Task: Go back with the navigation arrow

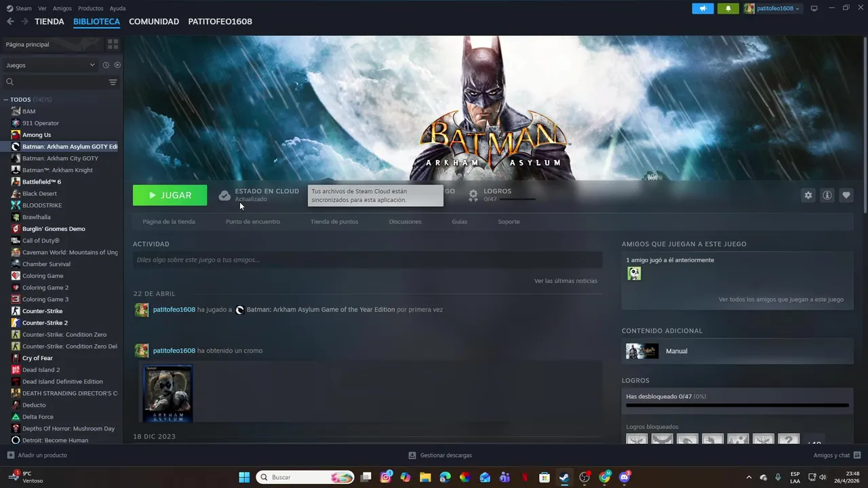Action: click(10, 22)
